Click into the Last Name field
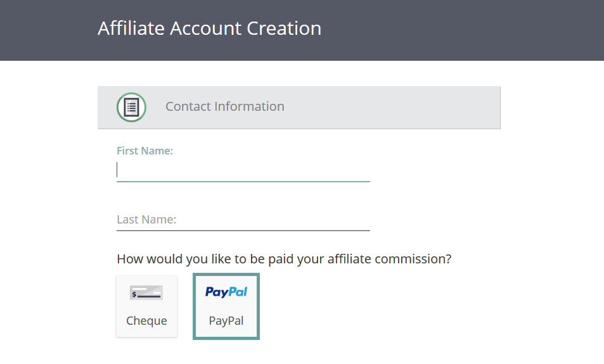This screenshot has height=364, width=604. tap(243, 220)
